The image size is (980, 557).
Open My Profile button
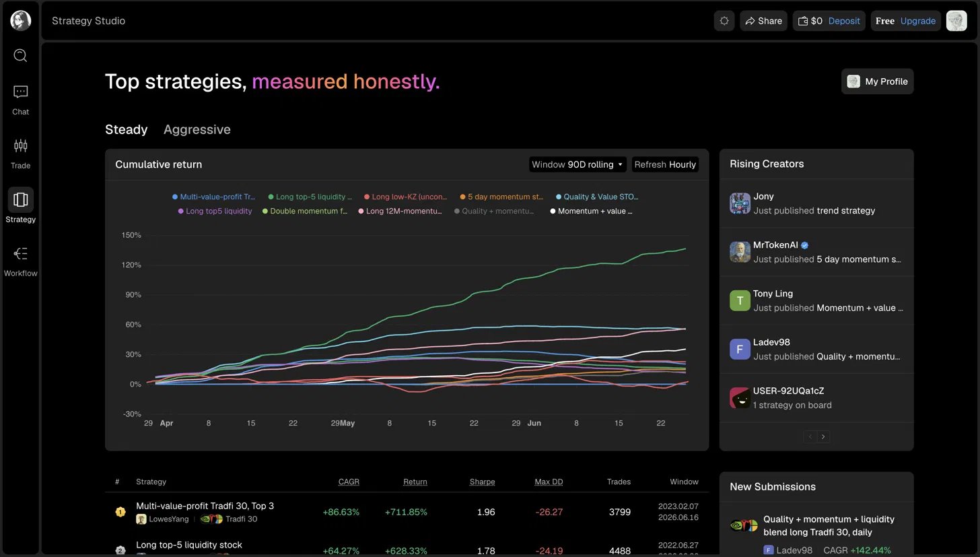[878, 81]
